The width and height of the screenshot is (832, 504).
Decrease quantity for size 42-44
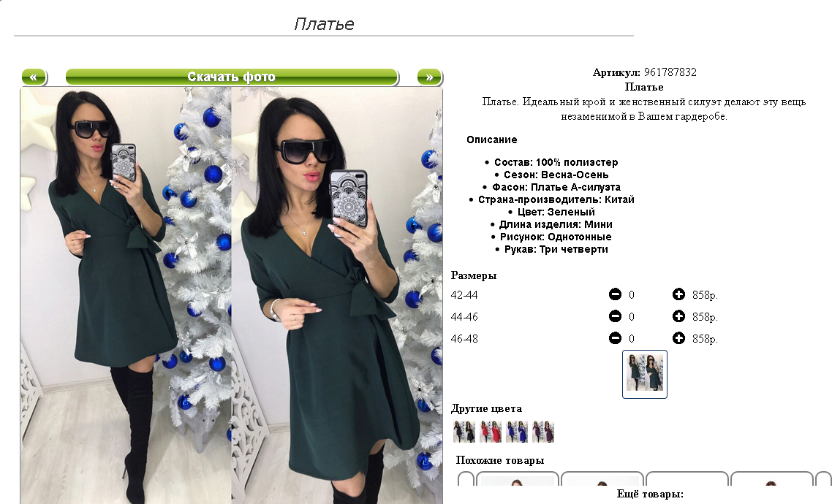coord(615,294)
